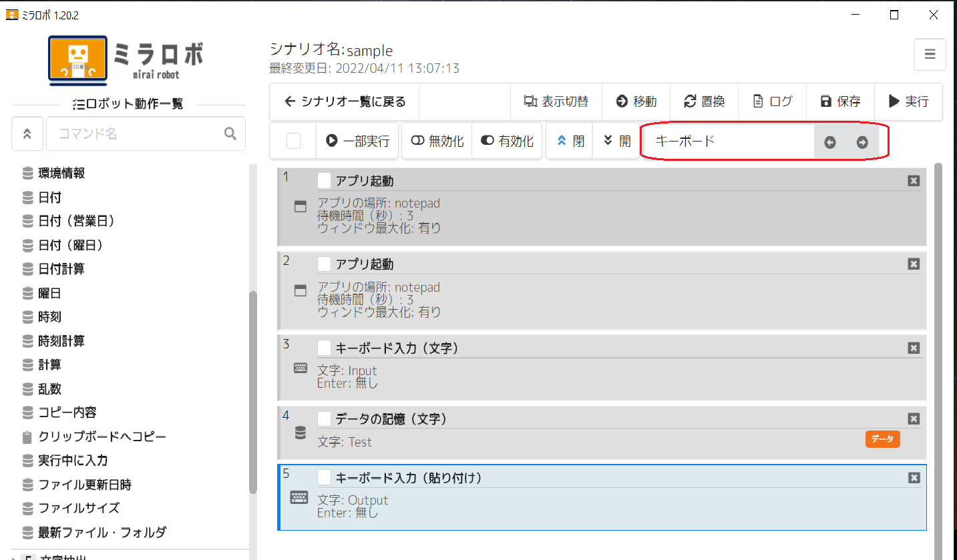Select 日付計算 from the robot action list
The height and width of the screenshot is (560, 957).
click(x=61, y=269)
